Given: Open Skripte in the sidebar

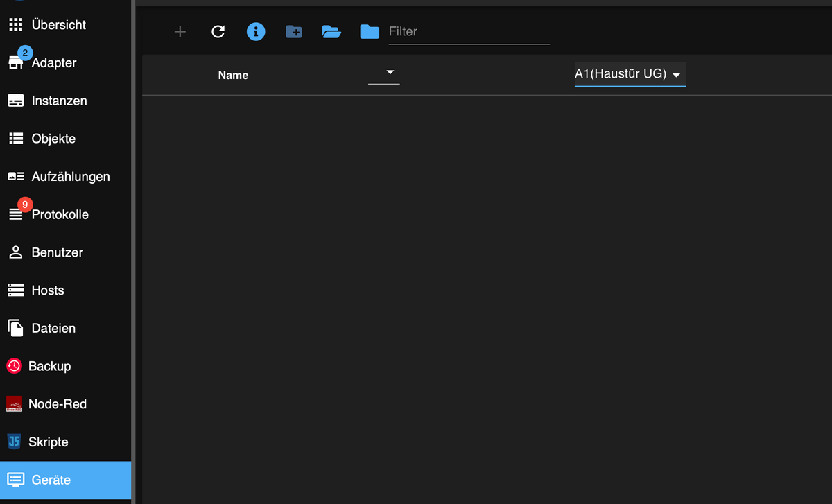Looking at the screenshot, I should [x=66, y=442].
